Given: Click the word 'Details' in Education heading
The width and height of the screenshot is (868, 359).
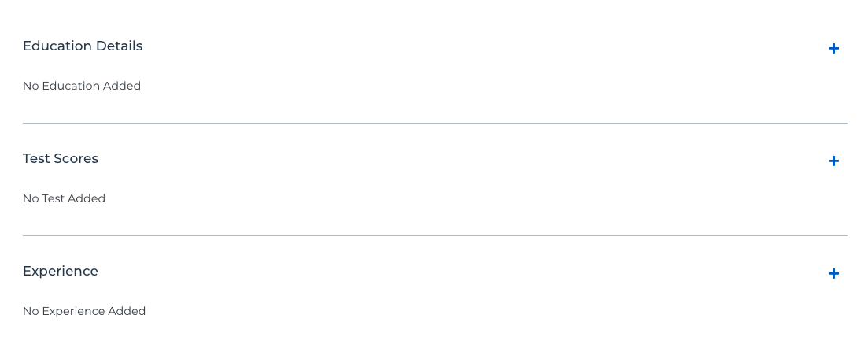Looking at the screenshot, I should pos(119,46).
